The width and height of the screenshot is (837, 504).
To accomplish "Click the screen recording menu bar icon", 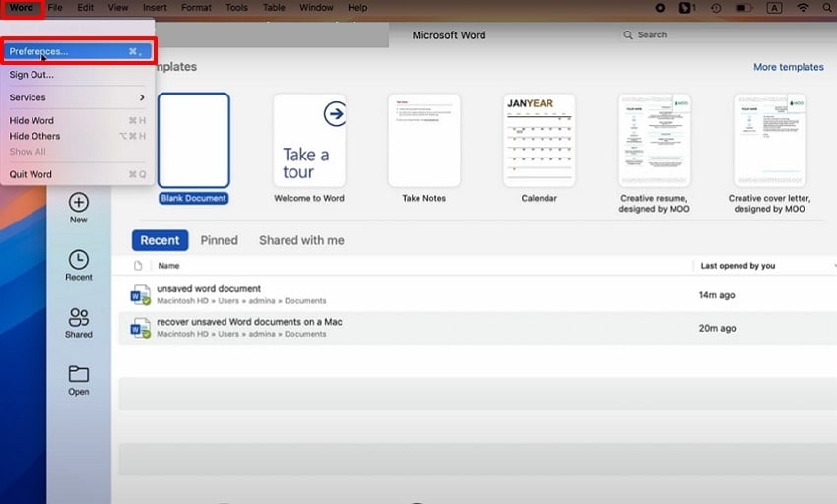I will click(660, 8).
